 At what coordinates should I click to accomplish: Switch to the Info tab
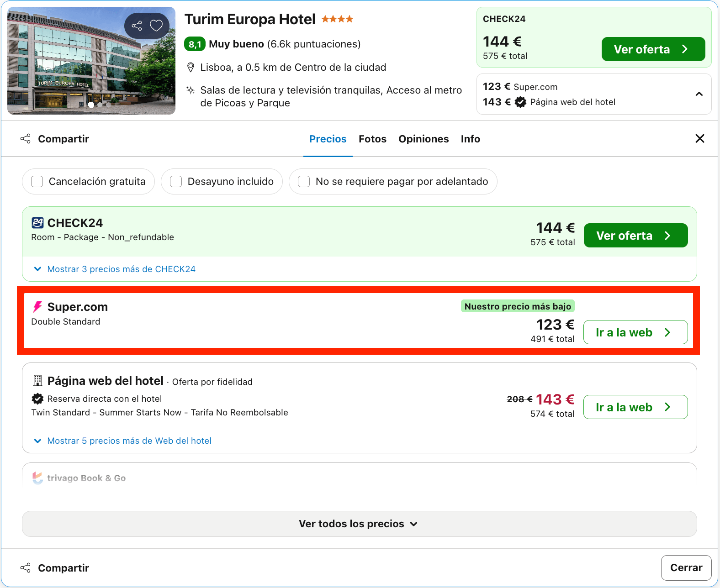(x=470, y=139)
